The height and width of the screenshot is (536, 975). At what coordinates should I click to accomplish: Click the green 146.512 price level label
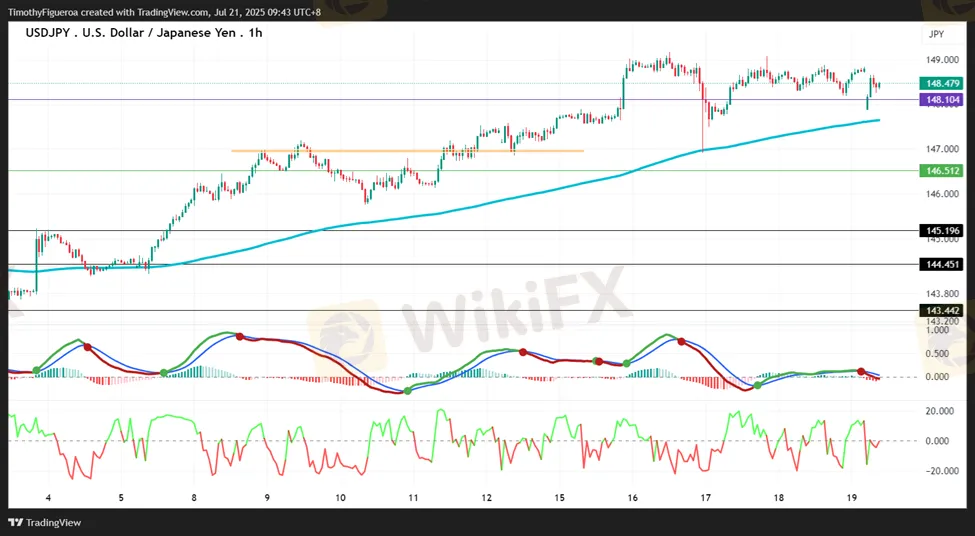943,170
